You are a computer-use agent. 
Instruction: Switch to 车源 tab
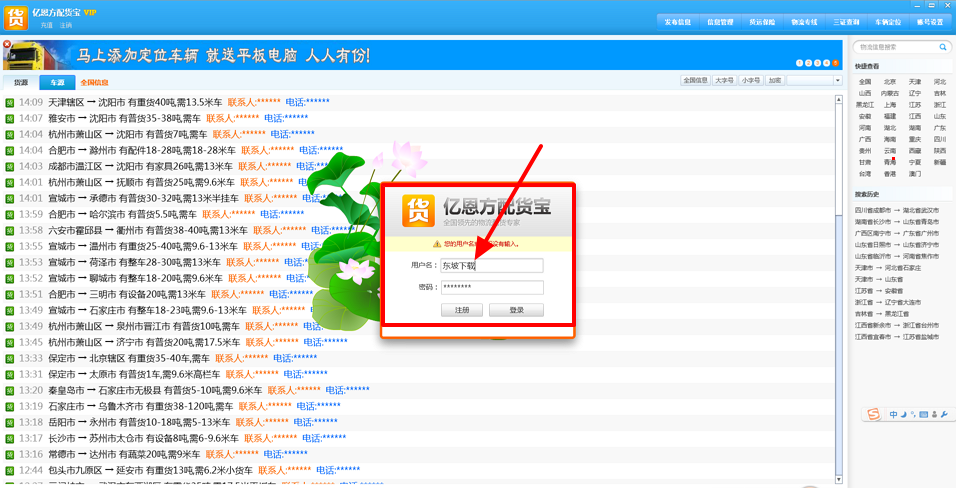(x=57, y=82)
